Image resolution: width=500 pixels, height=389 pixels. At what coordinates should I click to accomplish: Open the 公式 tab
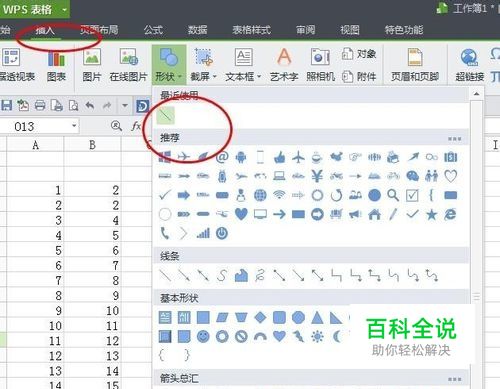[x=153, y=30]
